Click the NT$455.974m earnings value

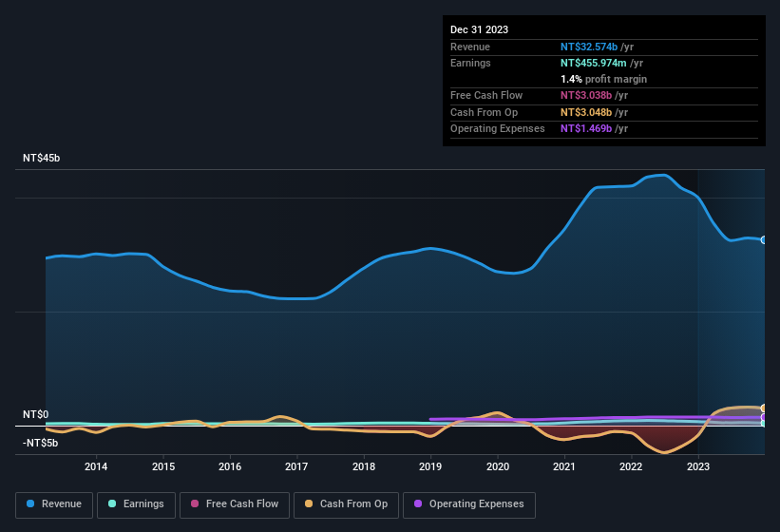click(594, 63)
